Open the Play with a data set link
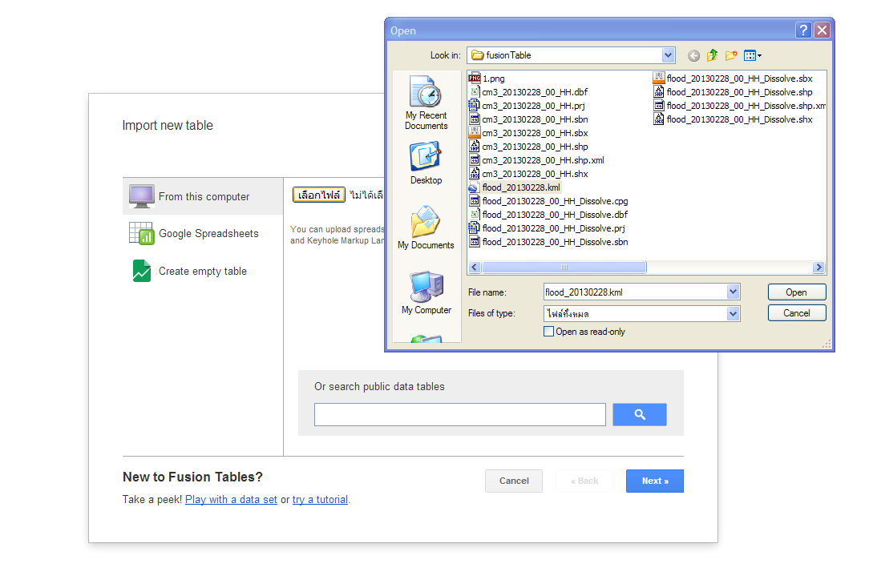 point(231,499)
